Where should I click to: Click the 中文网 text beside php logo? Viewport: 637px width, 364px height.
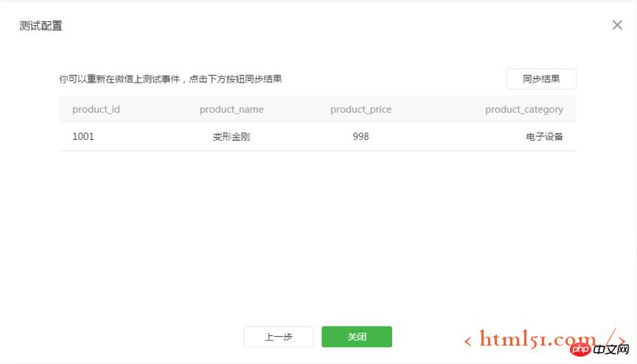[x=610, y=349]
